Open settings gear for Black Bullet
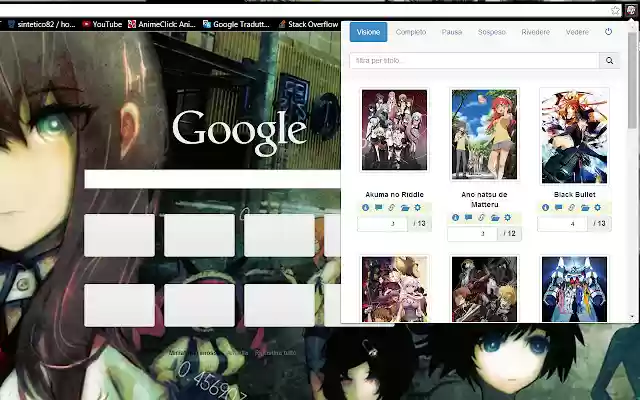The image size is (640, 400). 598,208
